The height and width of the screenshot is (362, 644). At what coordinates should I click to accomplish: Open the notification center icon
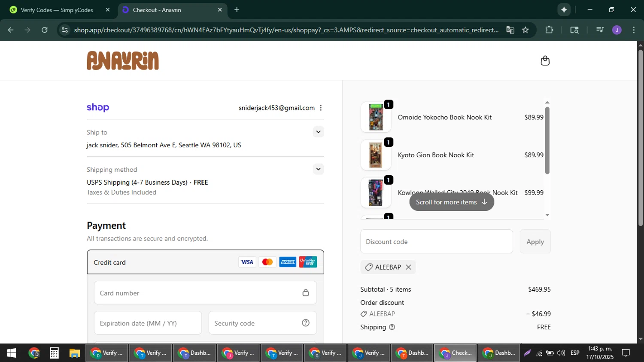click(626, 353)
